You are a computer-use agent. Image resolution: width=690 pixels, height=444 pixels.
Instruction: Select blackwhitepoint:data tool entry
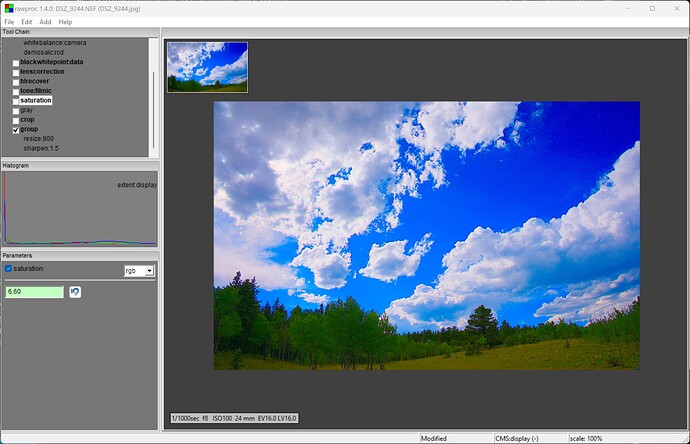(x=51, y=62)
